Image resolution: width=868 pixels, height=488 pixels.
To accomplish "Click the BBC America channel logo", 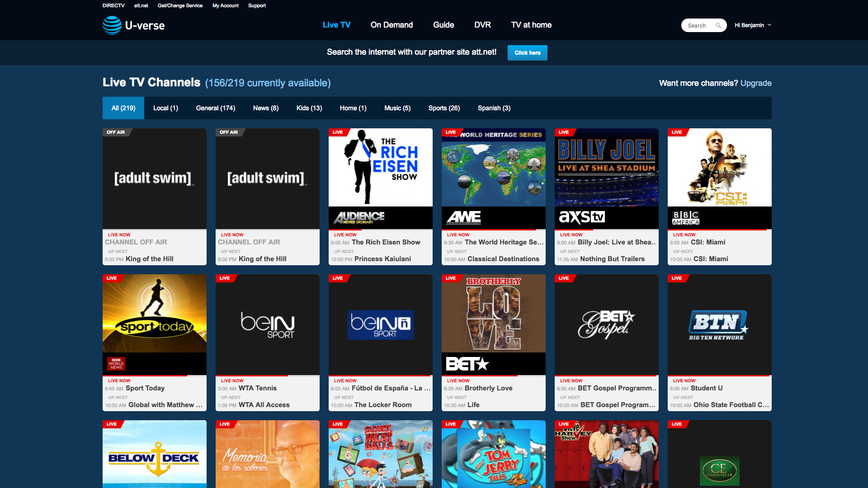I will (x=686, y=218).
